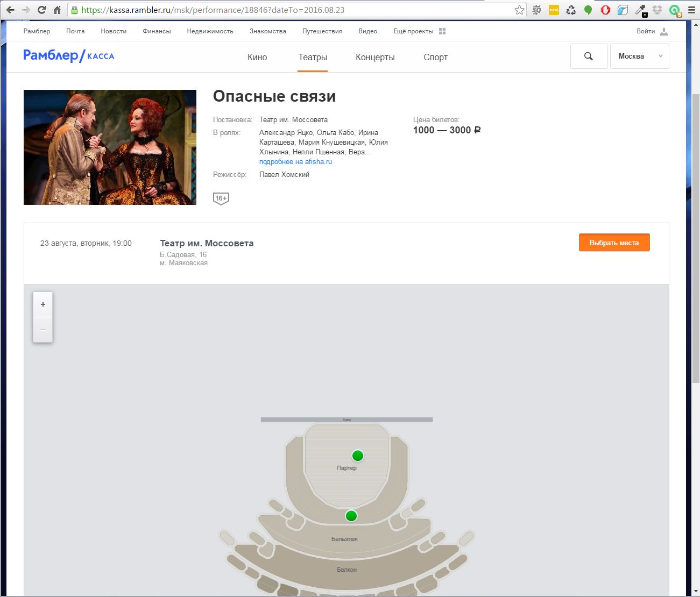Select the Спорт tab
This screenshot has width=700, height=597.
click(x=435, y=57)
